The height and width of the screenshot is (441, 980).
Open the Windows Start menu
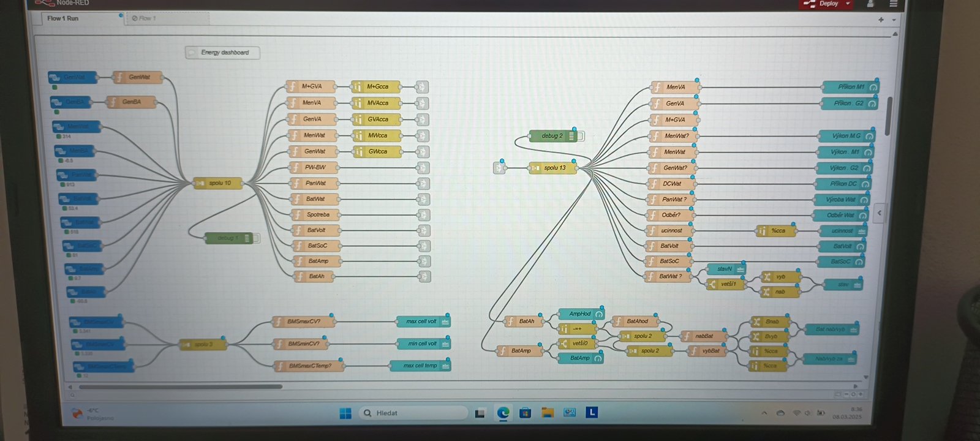[x=345, y=413]
